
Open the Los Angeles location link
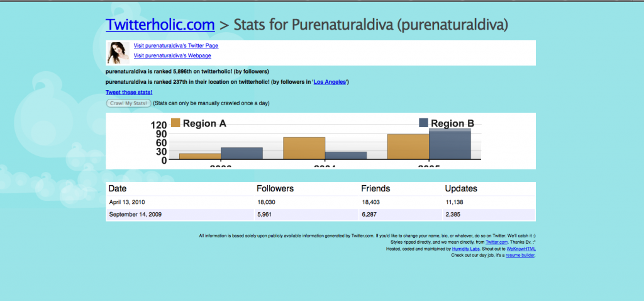pos(330,82)
